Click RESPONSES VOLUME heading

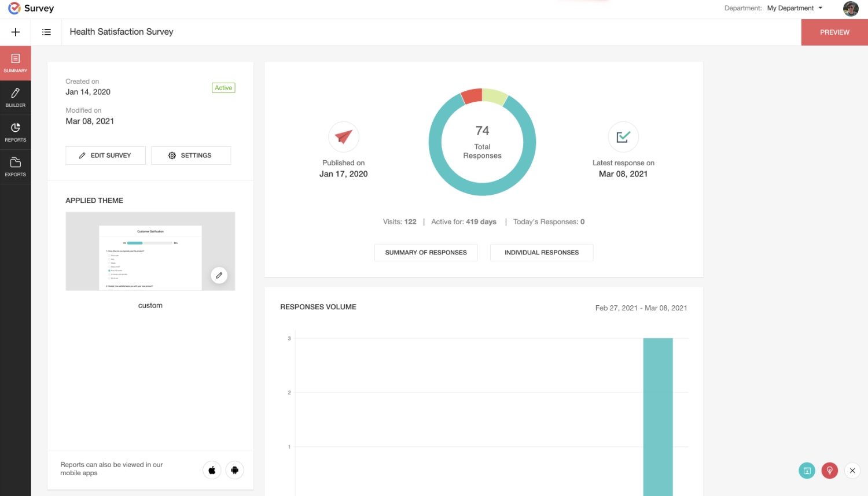318,307
